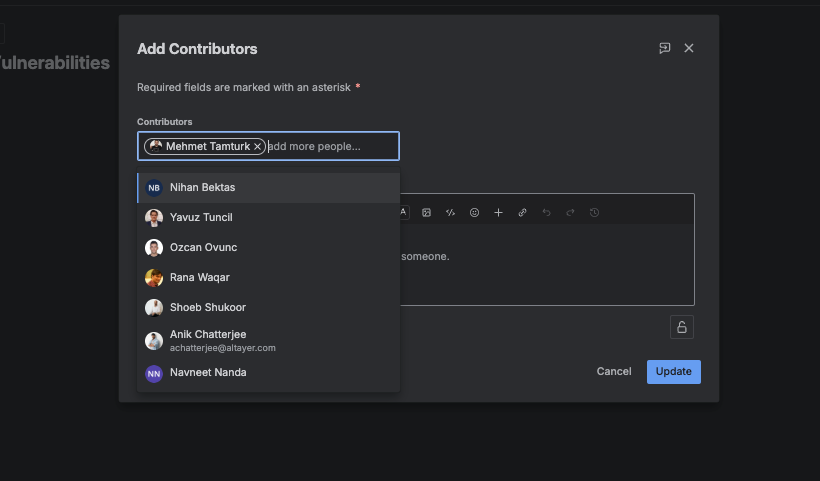Remove Mehmet Tamturk from contributors

[x=257, y=146]
